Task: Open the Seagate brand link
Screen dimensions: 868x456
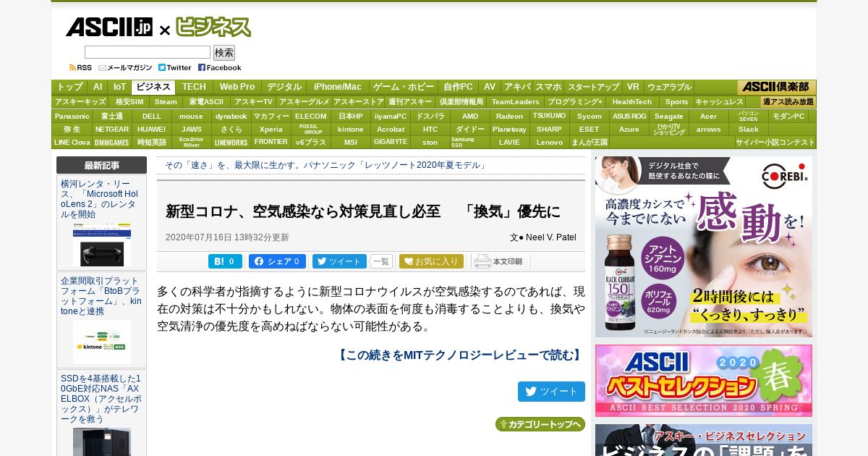Action: [x=669, y=116]
